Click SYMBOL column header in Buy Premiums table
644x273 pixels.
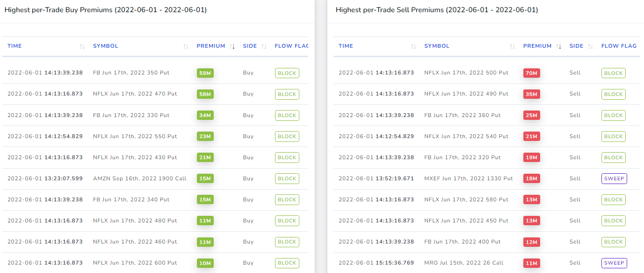(x=106, y=46)
